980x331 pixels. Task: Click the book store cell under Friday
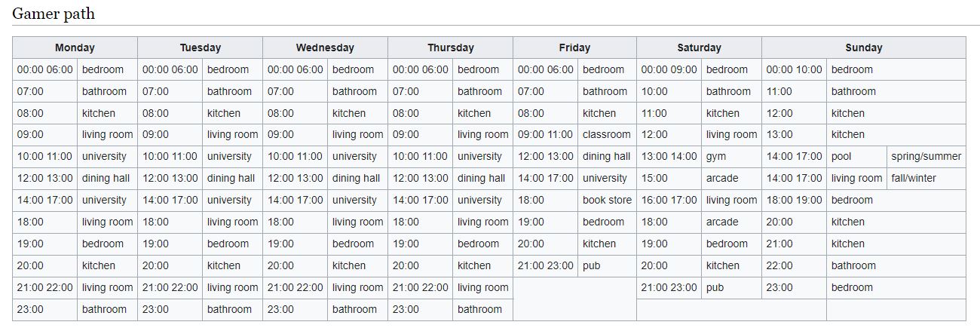[x=607, y=201]
